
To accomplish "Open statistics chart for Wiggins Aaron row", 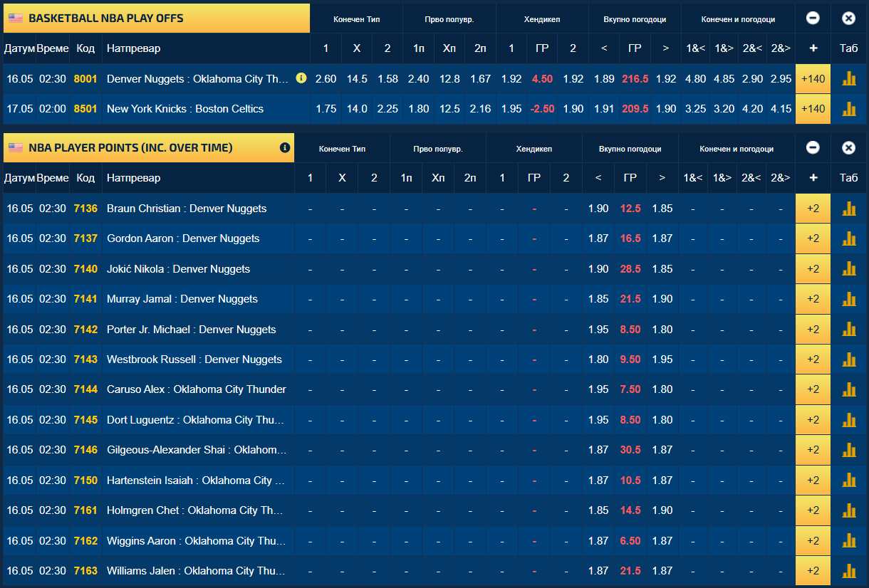I will [848, 541].
